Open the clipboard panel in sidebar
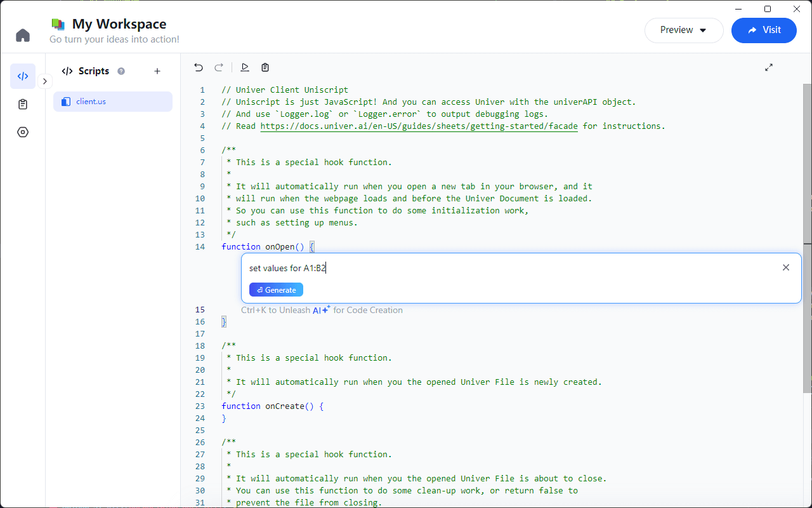 click(23, 104)
